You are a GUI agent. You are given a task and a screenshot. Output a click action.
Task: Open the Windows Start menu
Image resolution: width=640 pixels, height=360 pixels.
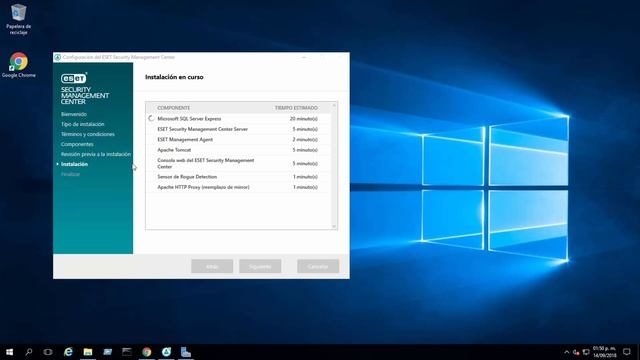(x=9, y=352)
